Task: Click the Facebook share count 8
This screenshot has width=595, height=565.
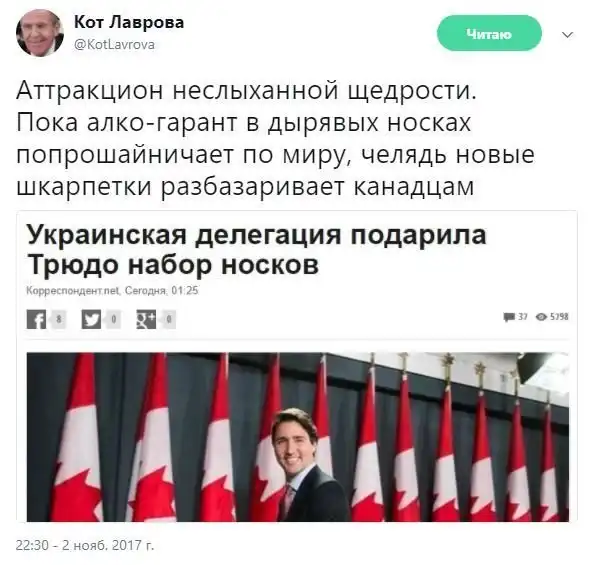Action: coord(58,319)
